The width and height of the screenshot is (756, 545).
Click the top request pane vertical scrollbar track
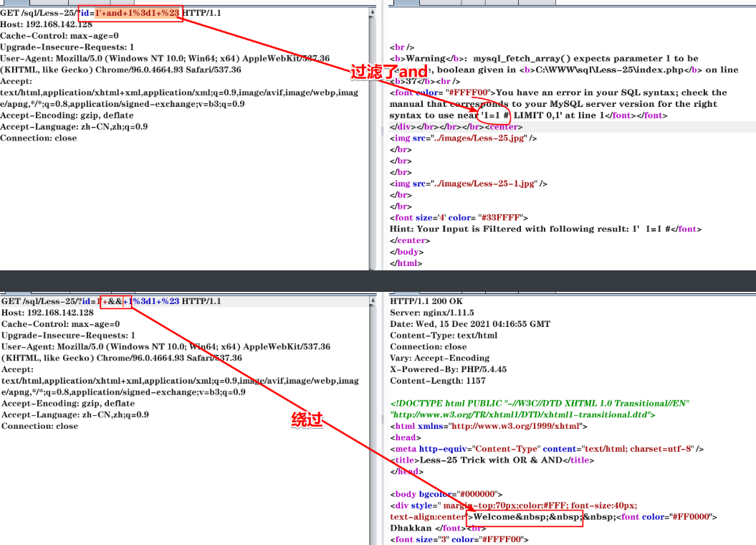coord(372,143)
